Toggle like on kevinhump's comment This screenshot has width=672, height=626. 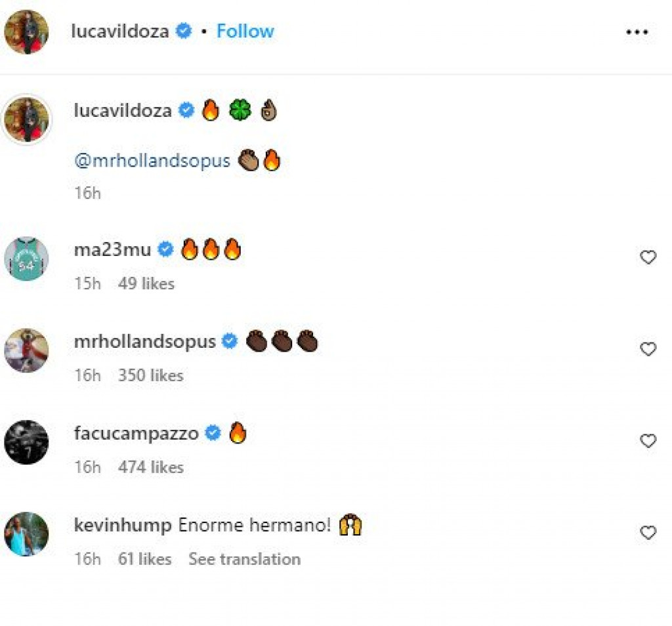(x=648, y=533)
